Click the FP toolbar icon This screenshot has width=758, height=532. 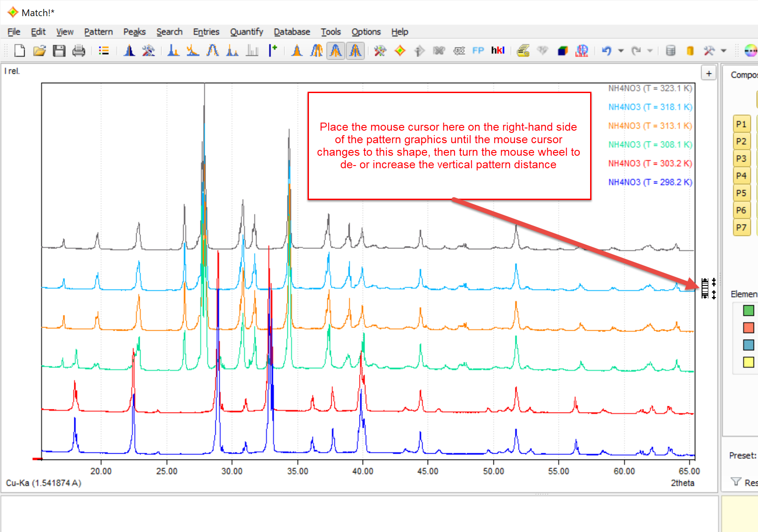coord(478,51)
